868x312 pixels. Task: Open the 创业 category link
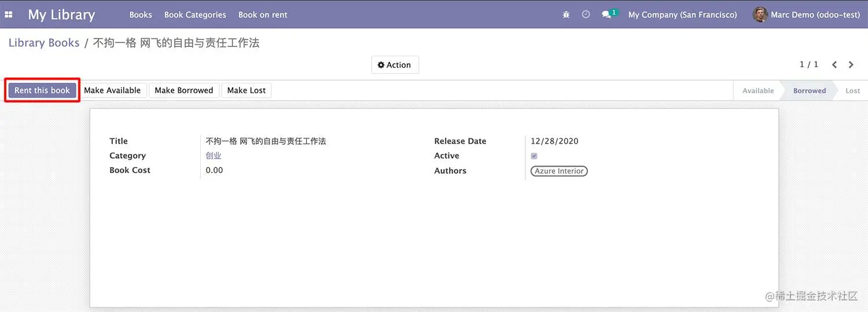[214, 156]
